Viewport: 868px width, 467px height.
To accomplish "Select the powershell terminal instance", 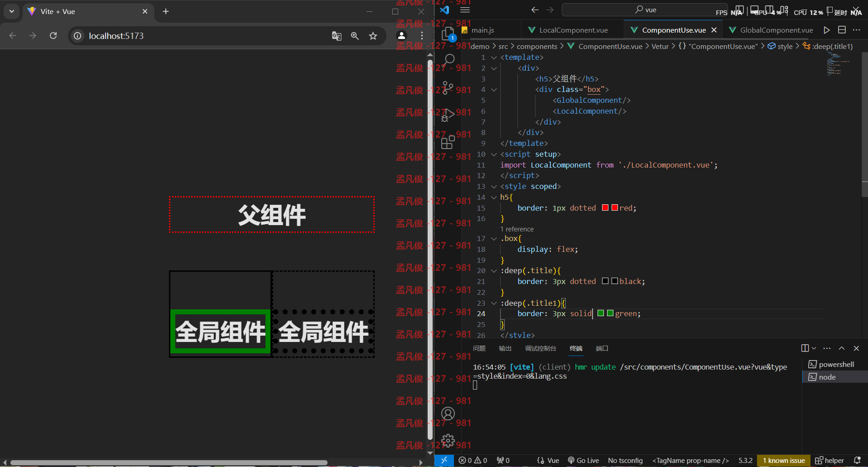I will pos(835,364).
